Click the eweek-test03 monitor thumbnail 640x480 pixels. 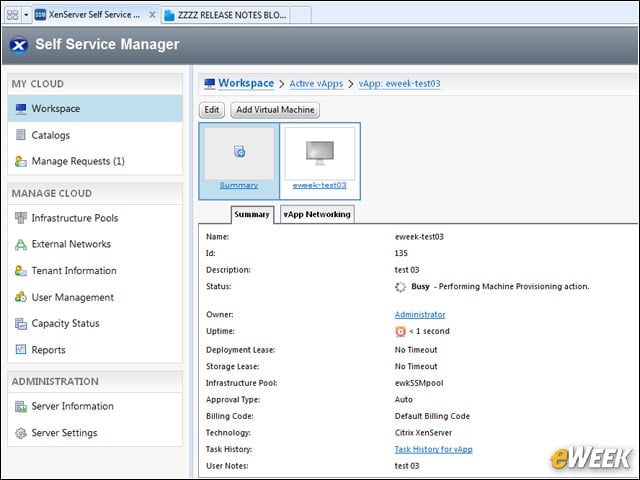click(x=320, y=153)
